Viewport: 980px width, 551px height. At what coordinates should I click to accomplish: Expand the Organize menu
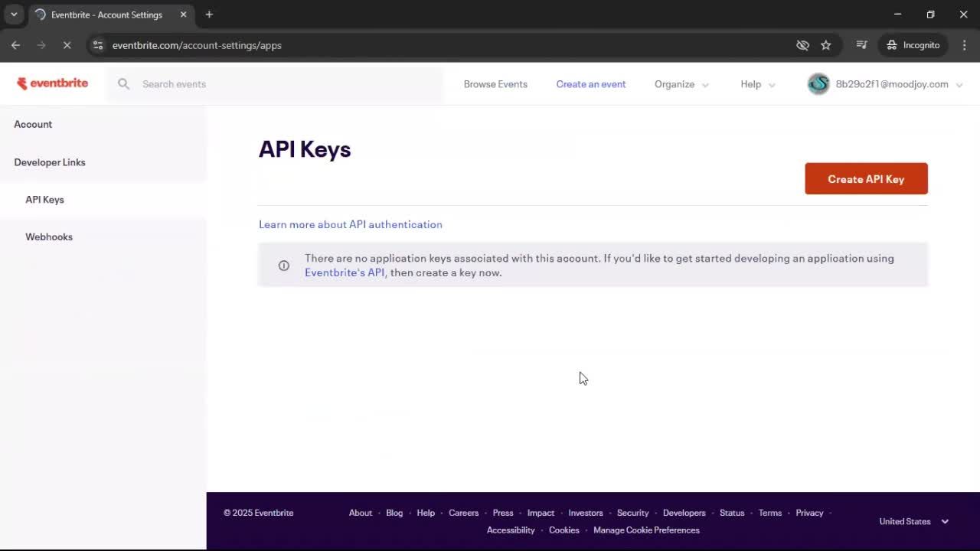(681, 84)
